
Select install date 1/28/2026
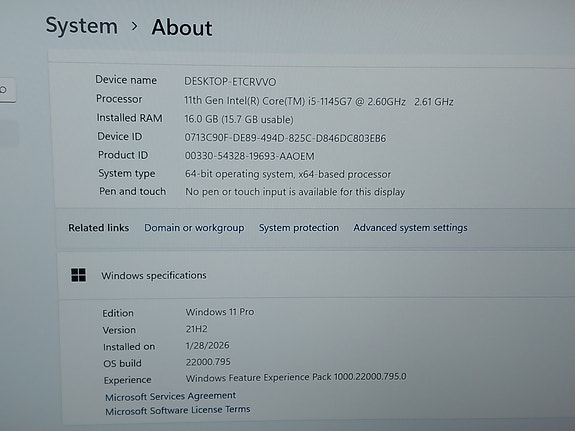(208, 345)
